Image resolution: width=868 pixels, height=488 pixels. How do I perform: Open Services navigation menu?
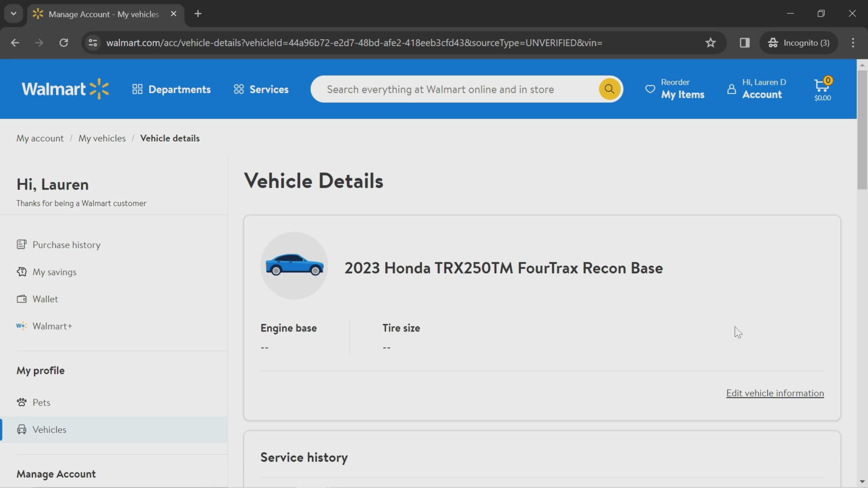click(261, 89)
